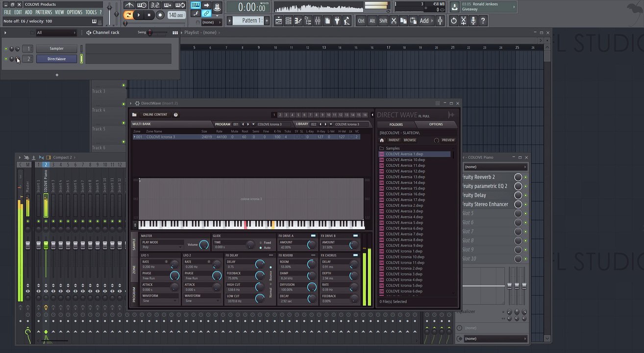The width and height of the screenshot is (644, 353).
Task: Click DirectWave help question icon
Action: pos(175,115)
